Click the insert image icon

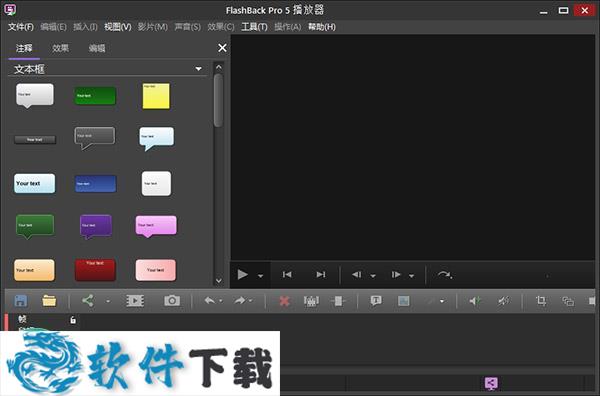pyautogui.click(x=404, y=301)
